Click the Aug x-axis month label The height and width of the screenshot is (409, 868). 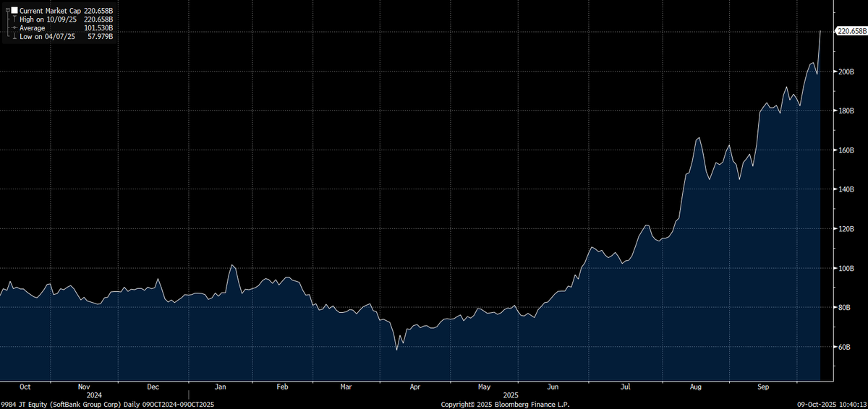[697, 387]
